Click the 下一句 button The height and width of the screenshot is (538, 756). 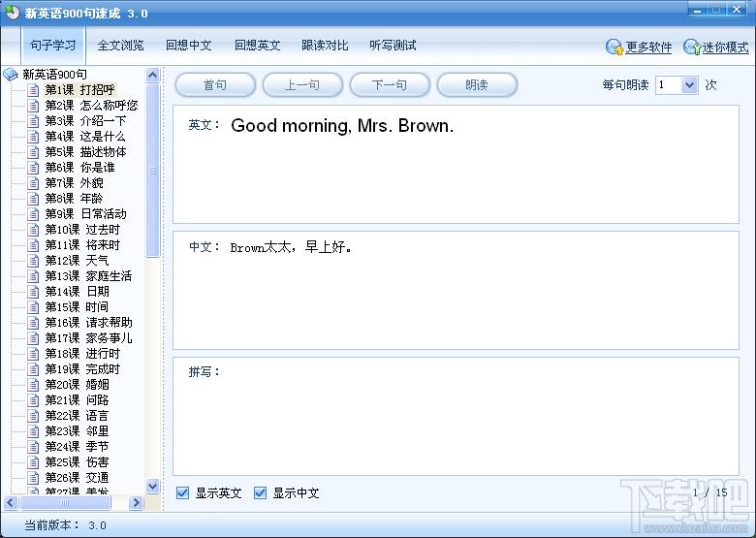(x=390, y=85)
